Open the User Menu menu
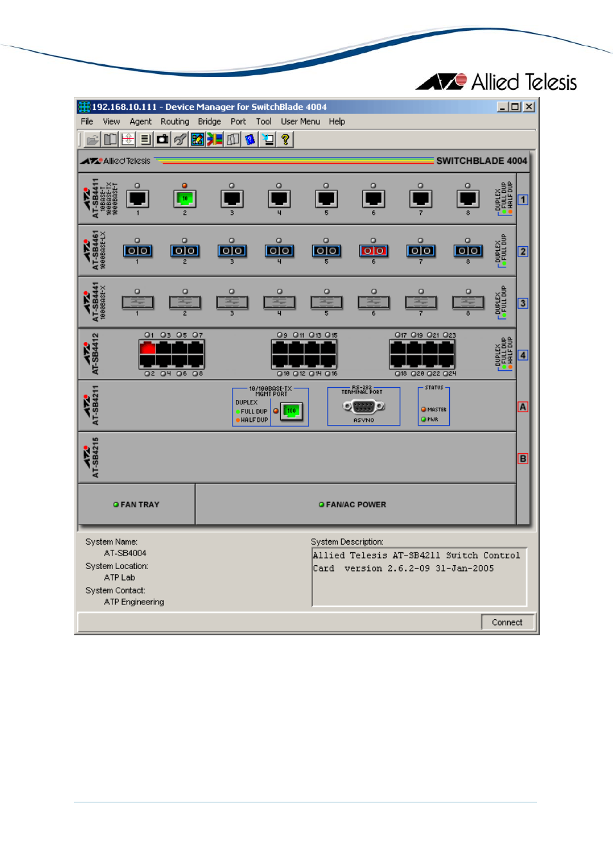Image resolution: width=613 pixels, height=868 pixels. pyautogui.click(x=300, y=122)
